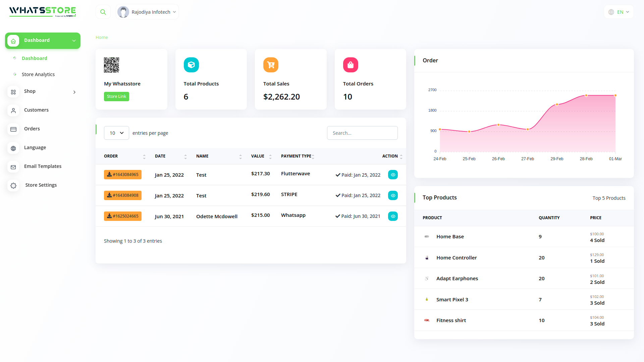Click the green Store Link button
Image resolution: width=644 pixels, height=362 pixels.
116,97
